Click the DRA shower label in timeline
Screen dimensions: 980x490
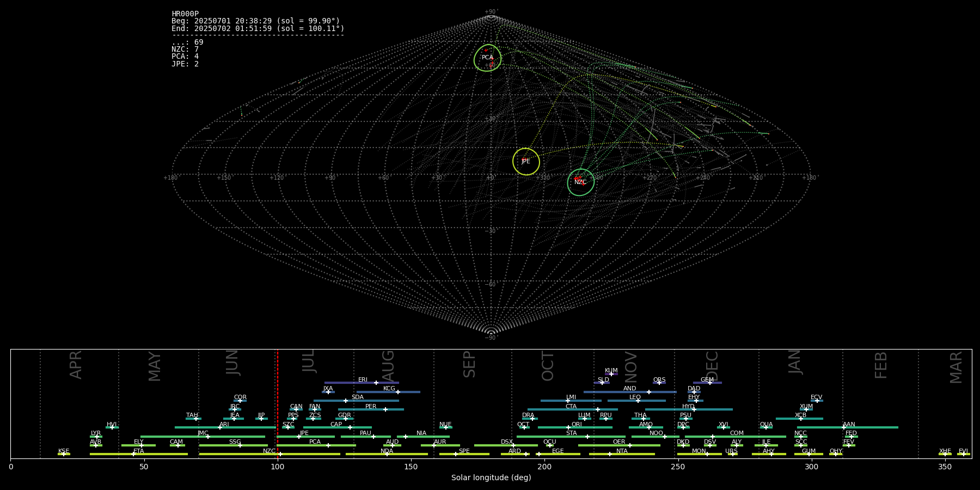pos(528,415)
